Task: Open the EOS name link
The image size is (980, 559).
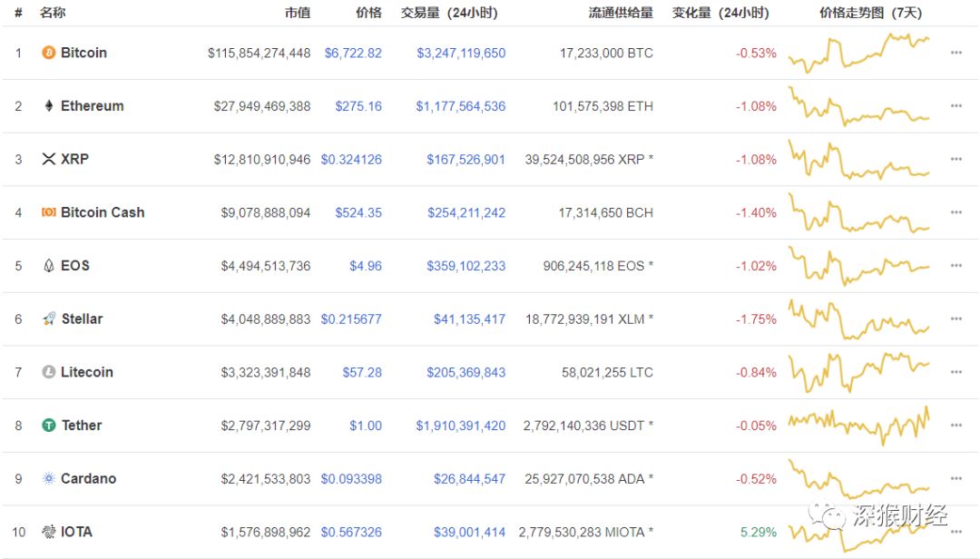Action: [x=75, y=265]
